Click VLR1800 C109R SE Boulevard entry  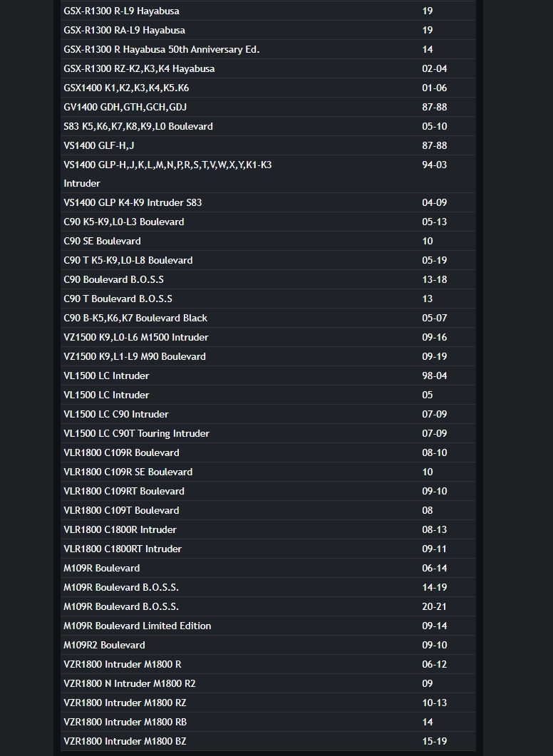coord(128,472)
